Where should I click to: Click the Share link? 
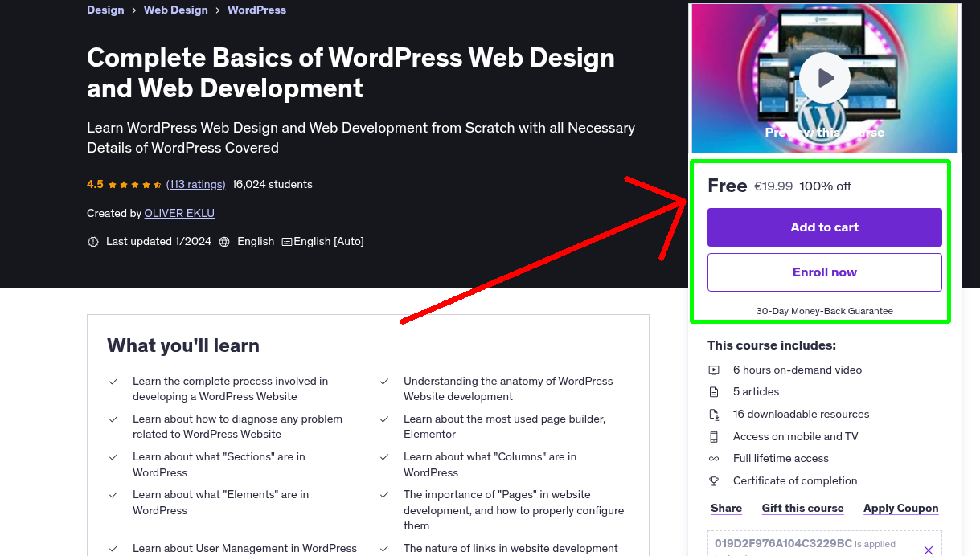coord(727,508)
